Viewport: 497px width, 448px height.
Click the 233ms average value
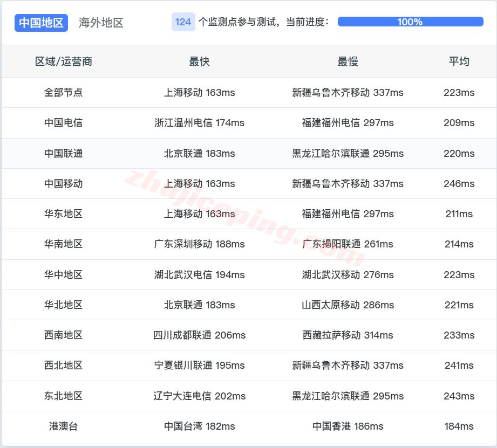459,335
